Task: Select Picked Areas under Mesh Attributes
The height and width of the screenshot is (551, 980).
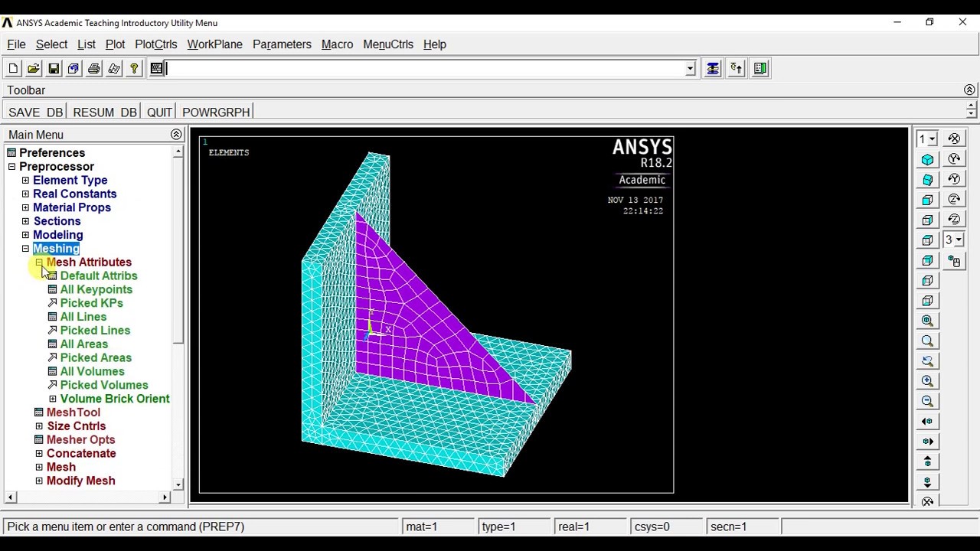Action: pyautogui.click(x=96, y=358)
